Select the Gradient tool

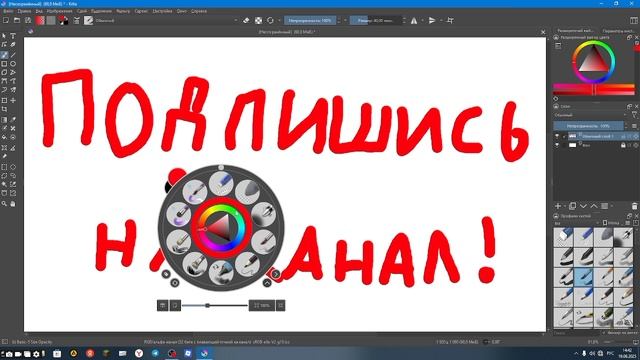point(4,120)
